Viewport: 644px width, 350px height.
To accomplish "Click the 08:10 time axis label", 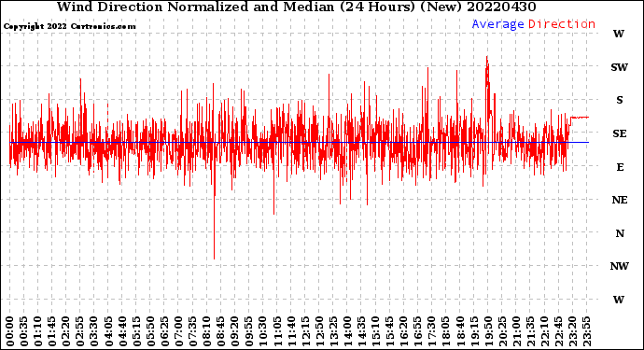I will tap(206, 331).
